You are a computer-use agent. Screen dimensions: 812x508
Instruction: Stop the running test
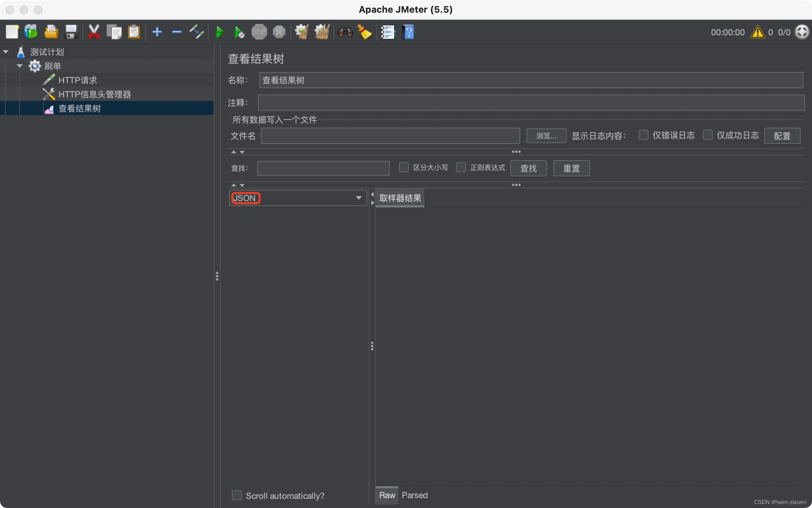click(x=259, y=32)
